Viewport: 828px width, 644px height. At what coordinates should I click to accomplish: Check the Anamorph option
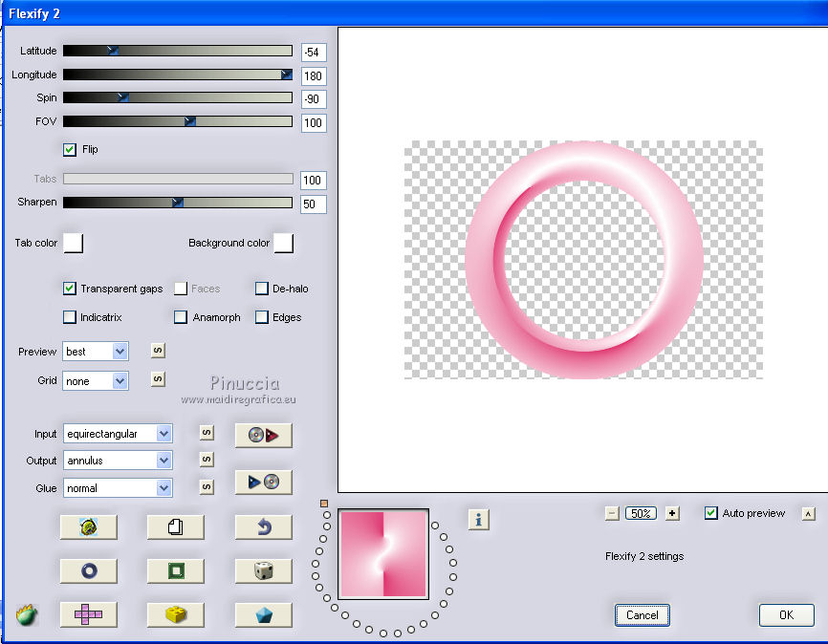[181, 316]
